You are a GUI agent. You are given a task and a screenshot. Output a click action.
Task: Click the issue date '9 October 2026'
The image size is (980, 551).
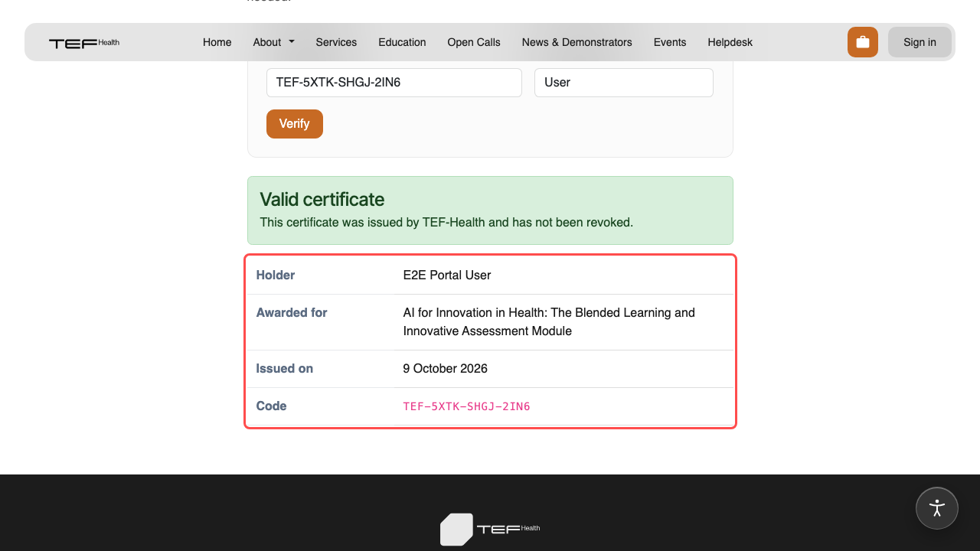click(x=446, y=369)
